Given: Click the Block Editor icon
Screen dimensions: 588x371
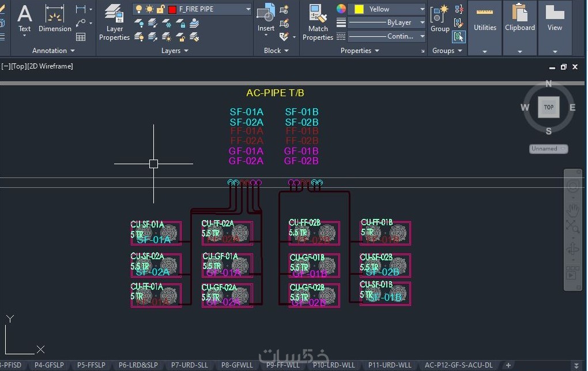Looking at the screenshot, I should click(284, 23).
